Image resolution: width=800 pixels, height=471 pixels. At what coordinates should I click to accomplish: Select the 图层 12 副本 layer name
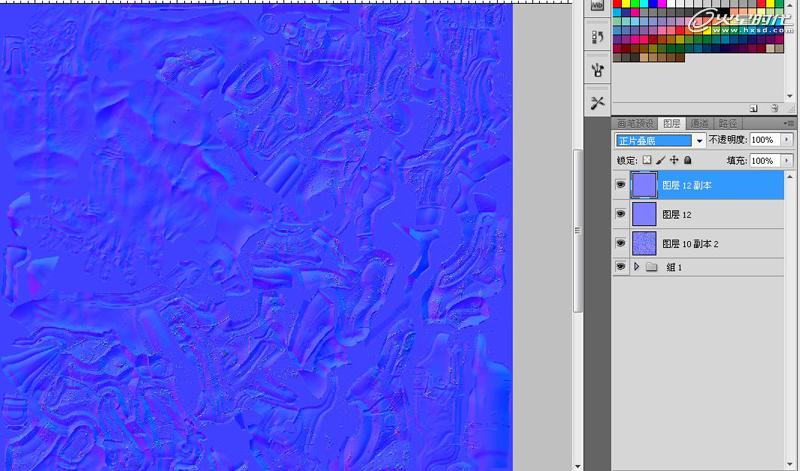click(686, 185)
